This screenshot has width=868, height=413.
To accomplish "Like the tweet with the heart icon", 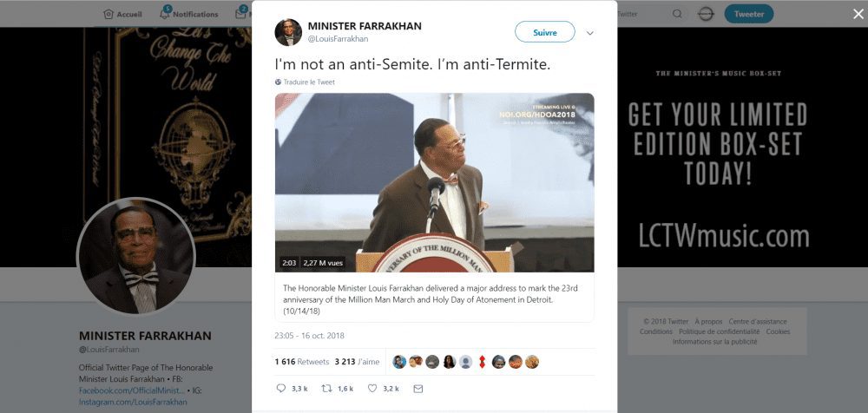I will [x=373, y=389].
